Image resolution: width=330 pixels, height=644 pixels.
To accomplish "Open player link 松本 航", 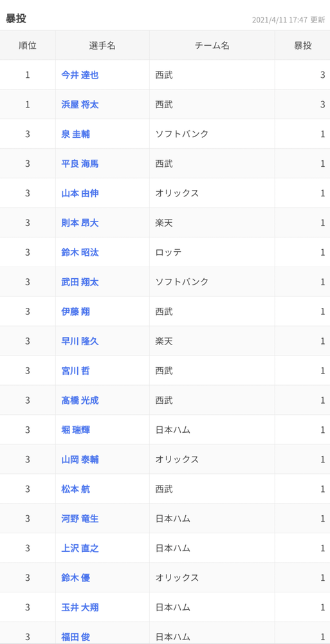I will click(75, 489).
